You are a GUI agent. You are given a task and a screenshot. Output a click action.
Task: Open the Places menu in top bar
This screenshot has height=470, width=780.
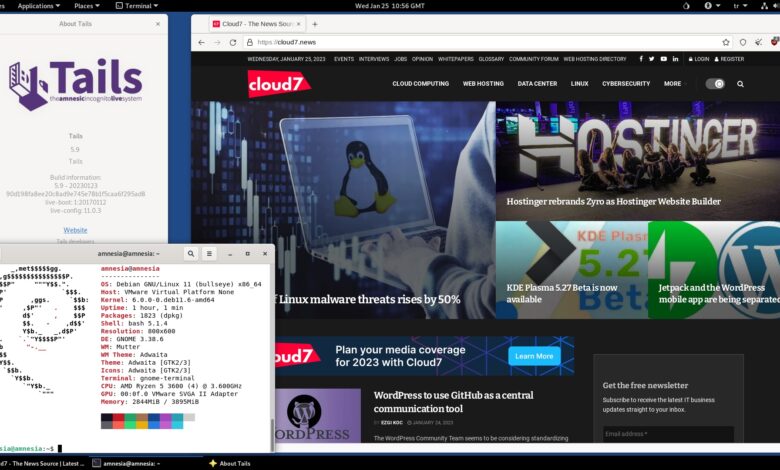coord(87,6)
